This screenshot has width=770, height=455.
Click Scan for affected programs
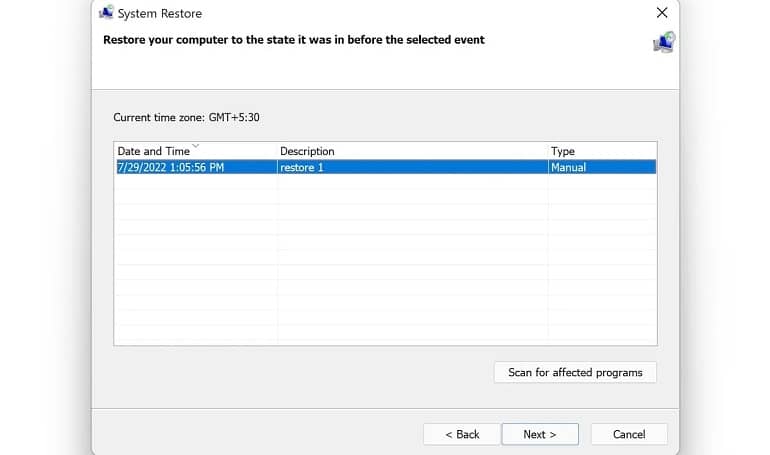575,373
